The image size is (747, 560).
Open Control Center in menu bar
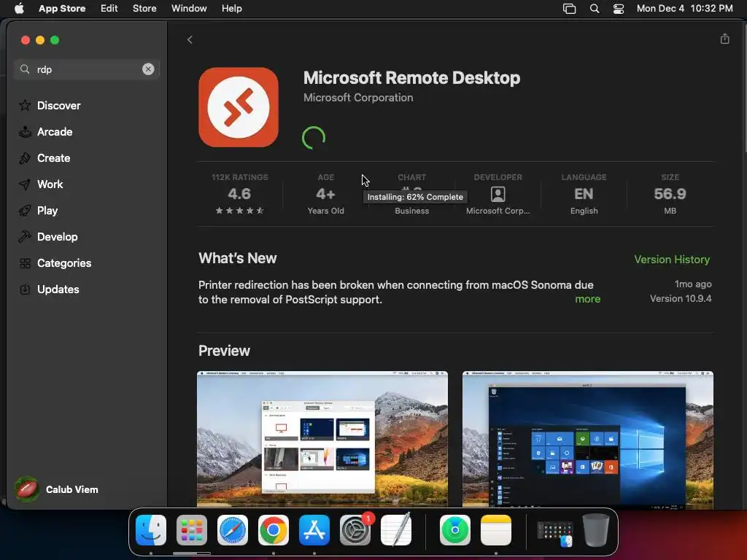click(x=619, y=9)
